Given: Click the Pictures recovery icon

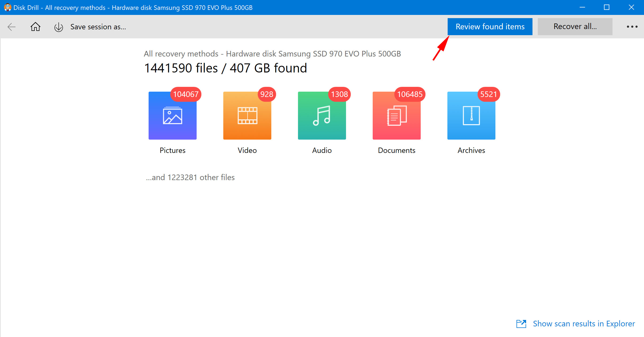Looking at the screenshot, I should (172, 115).
